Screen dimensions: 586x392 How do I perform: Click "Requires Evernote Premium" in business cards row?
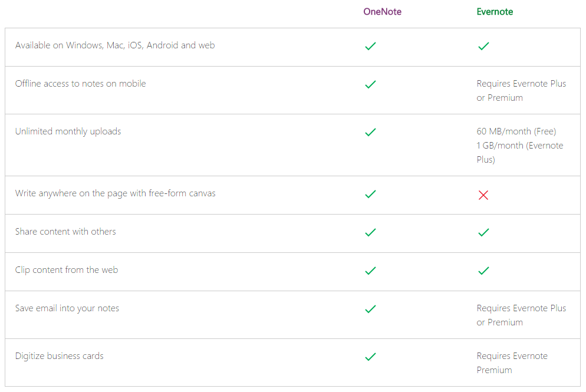pos(512,363)
